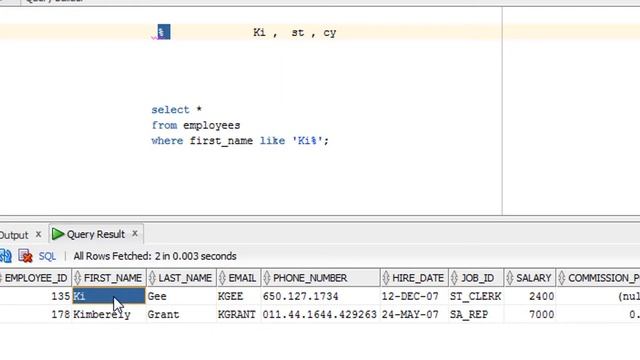
Task: Select the 'Kimberely' first name cell
Action: pyautogui.click(x=109, y=315)
